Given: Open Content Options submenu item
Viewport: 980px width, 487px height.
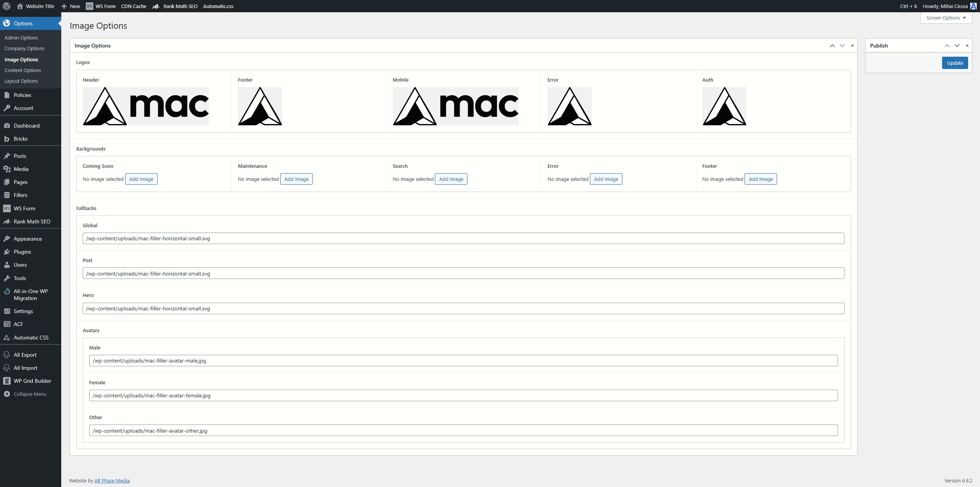Looking at the screenshot, I should [x=23, y=70].
